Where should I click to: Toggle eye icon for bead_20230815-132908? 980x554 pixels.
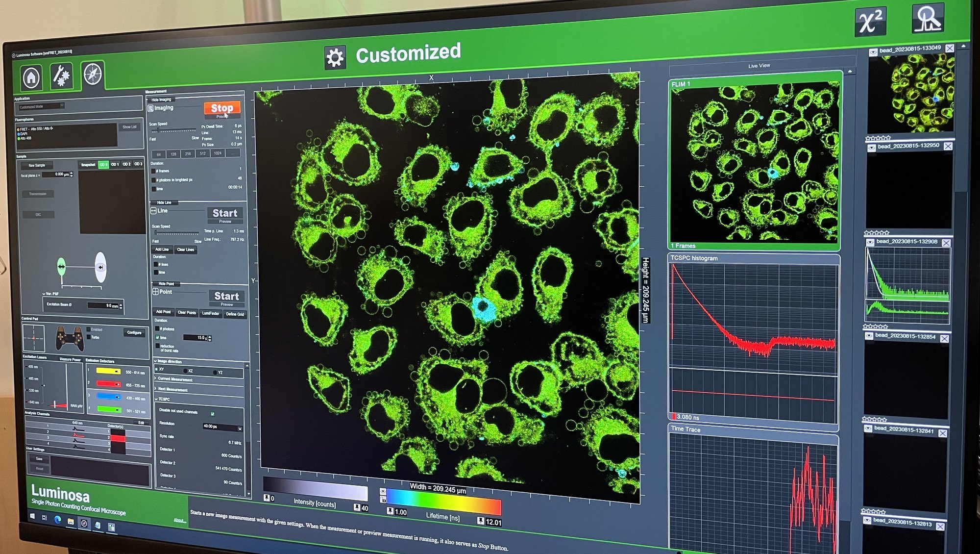870,242
